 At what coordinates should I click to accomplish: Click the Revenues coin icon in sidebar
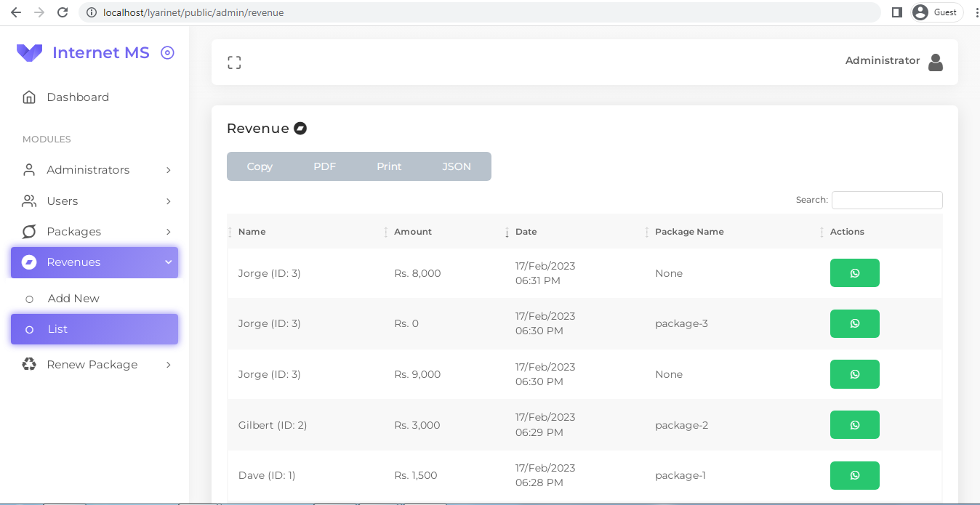coord(29,262)
